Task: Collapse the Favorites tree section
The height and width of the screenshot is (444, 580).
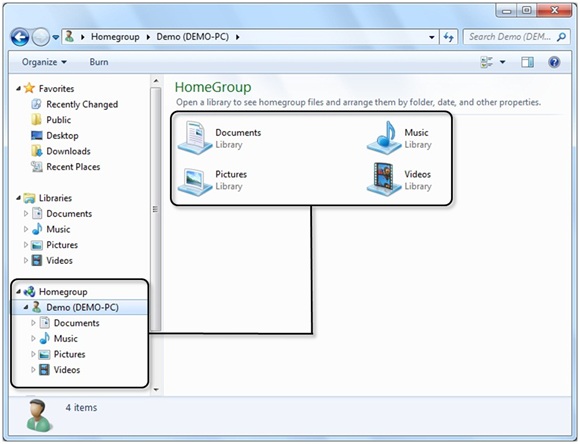Action: 18,88
